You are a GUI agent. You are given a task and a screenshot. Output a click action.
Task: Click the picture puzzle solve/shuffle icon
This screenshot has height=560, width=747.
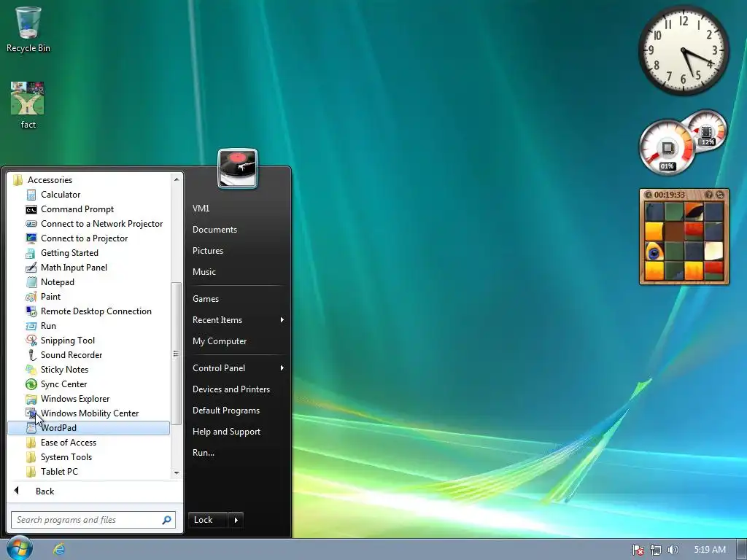[x=720, y=195]
